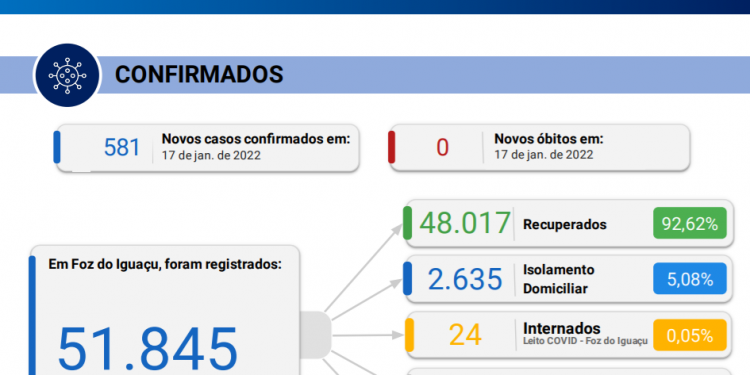The image size is (750, 375).
Task: Select the 'Novos óbitos em:' label
Action: (549, 139)
